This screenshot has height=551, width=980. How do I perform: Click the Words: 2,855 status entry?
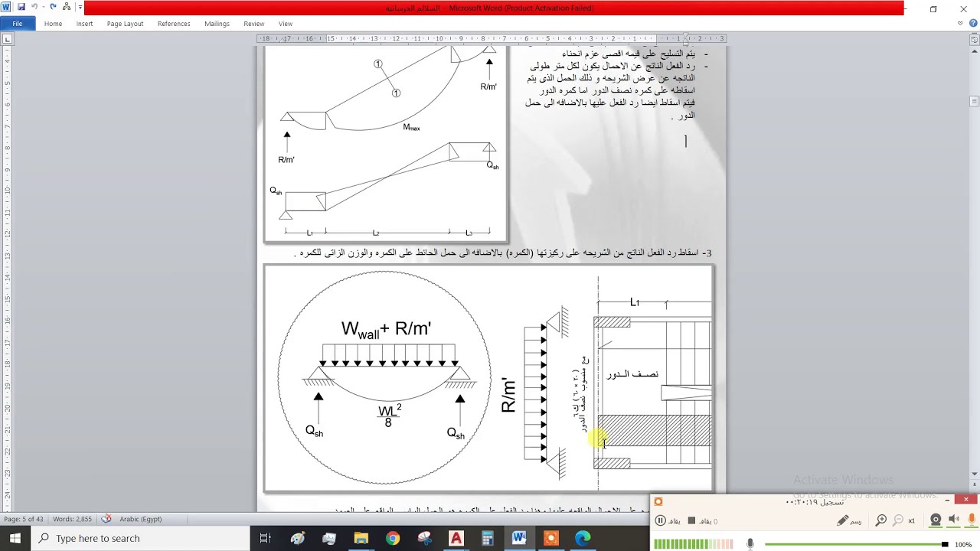coord(72,519)
